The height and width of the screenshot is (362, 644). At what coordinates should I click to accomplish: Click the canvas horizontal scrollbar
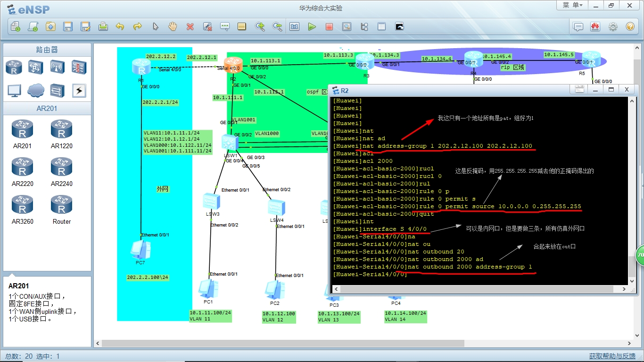[x=283, y=343]
